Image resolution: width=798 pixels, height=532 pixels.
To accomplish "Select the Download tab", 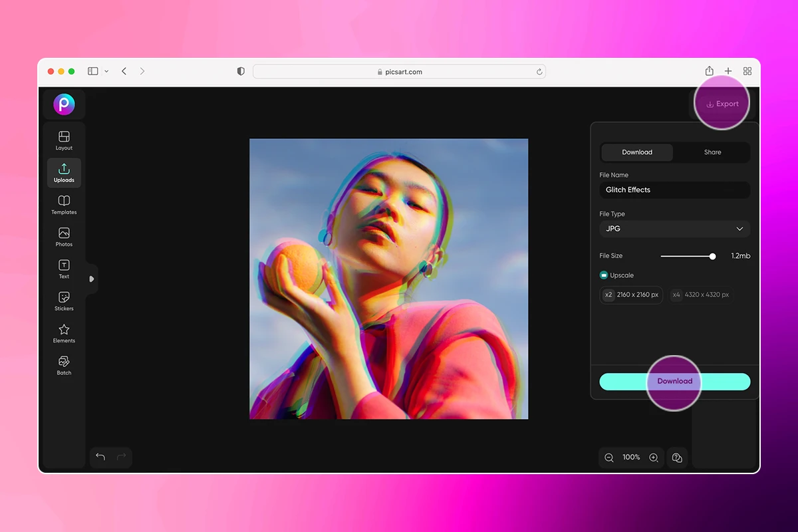I will [x=636, y=152].
